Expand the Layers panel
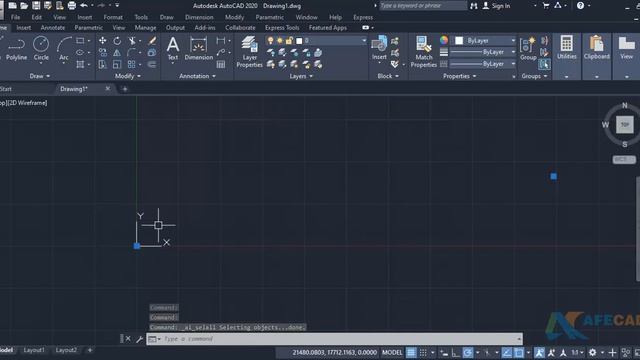 pyautogui.click(x=301, y=76)
